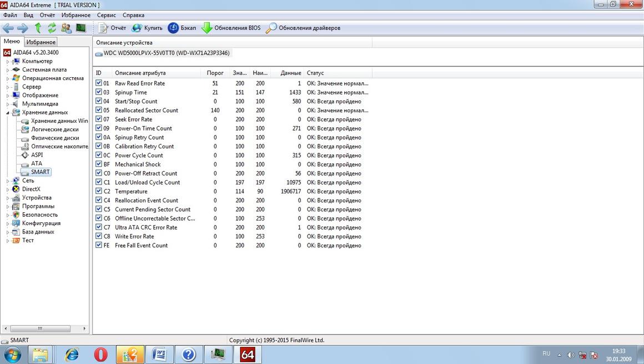Expand the Отображение tree node
This screenshot has width=644, height=364.
(x=7, y=96)
